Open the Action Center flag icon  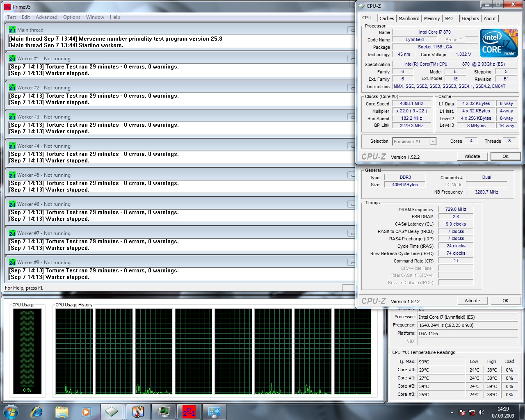point(462,412)
